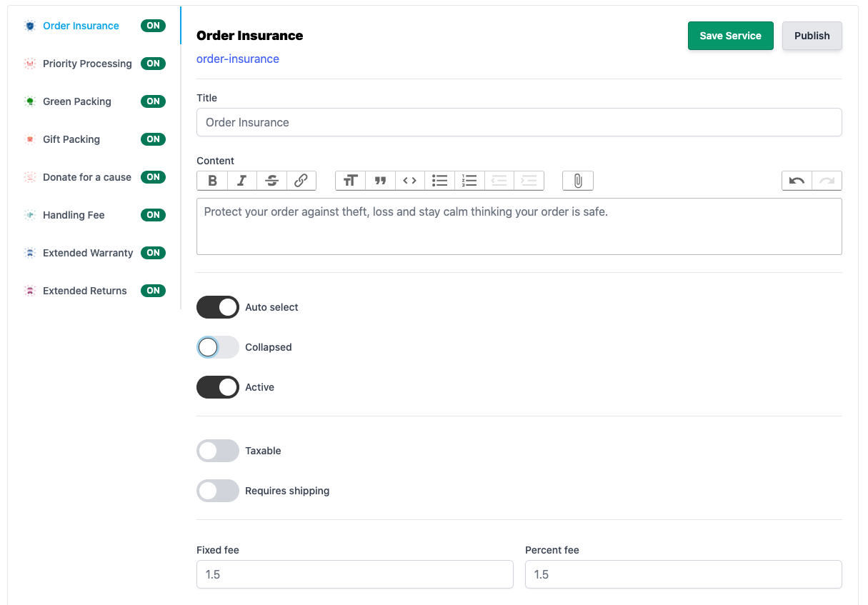Select Extended Warranty from the service list
The height and width of the screenshot is (605, 868).
88,253
